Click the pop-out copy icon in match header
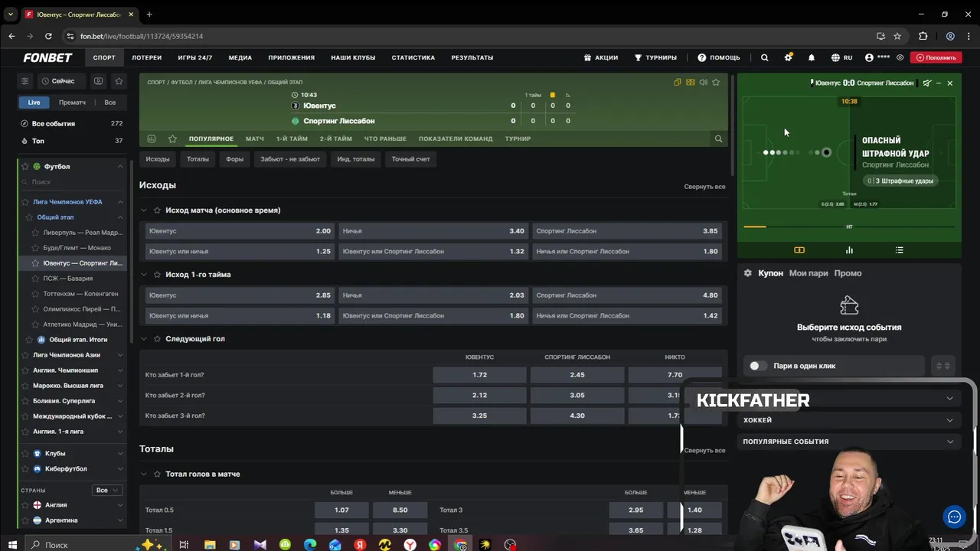This screenshot has width=980, height=551. (678, 82)
